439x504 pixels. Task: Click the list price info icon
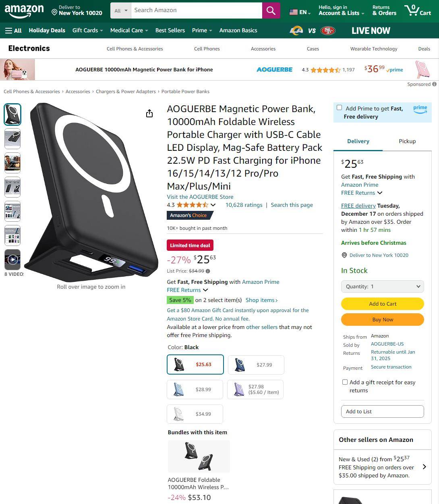pos(208,271)
